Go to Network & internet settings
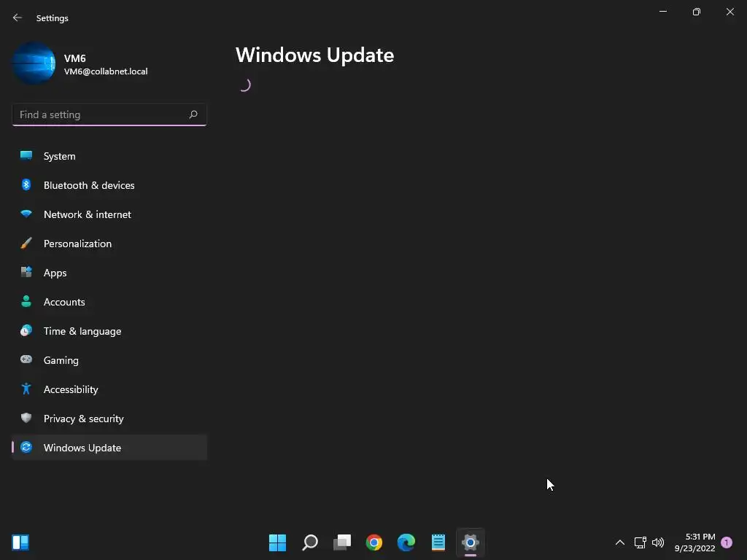Viewport: 747px width, 560px height. (109, 214)
